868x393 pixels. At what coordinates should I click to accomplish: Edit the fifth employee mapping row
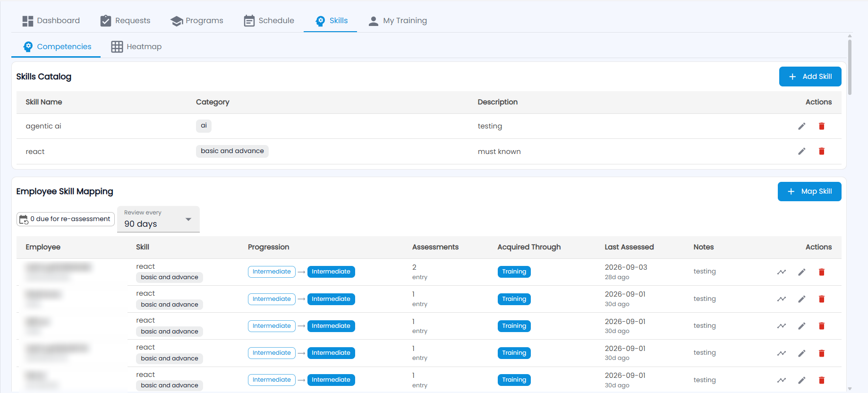[801, 380]
